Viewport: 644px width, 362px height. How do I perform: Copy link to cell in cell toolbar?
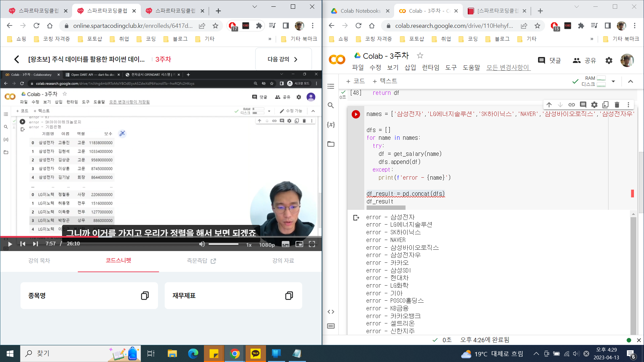tap(572, 105)
